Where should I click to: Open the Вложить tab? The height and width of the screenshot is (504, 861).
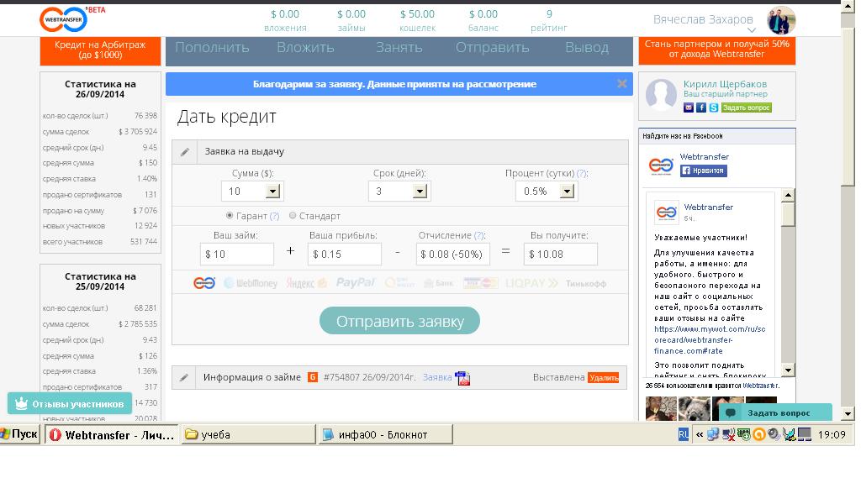point(305,48)
